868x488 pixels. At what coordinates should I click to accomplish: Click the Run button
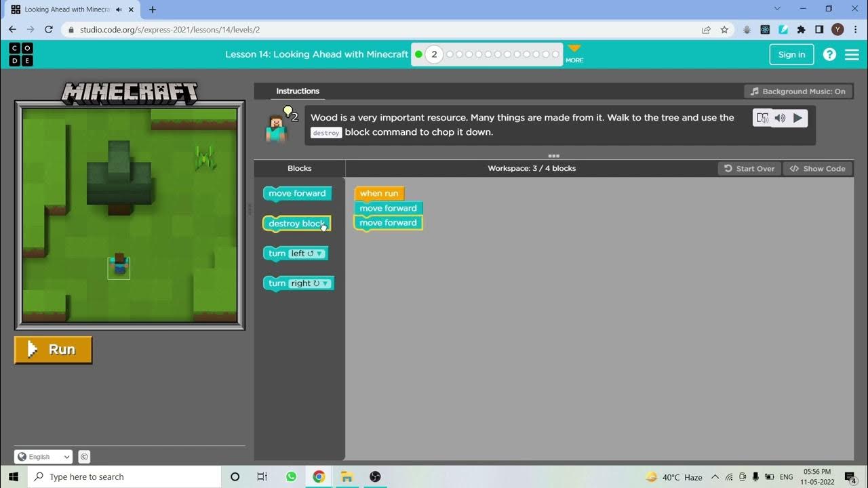tap(53, 350)
